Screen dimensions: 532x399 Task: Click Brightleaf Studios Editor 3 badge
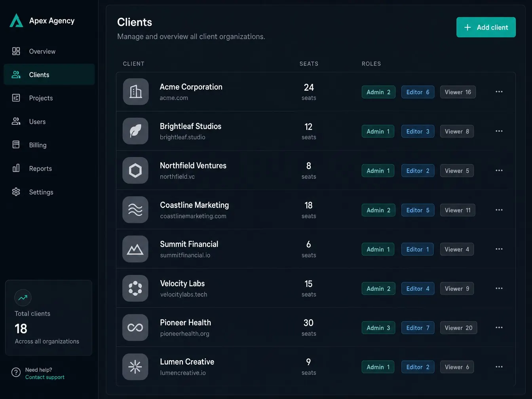point(418,131)
